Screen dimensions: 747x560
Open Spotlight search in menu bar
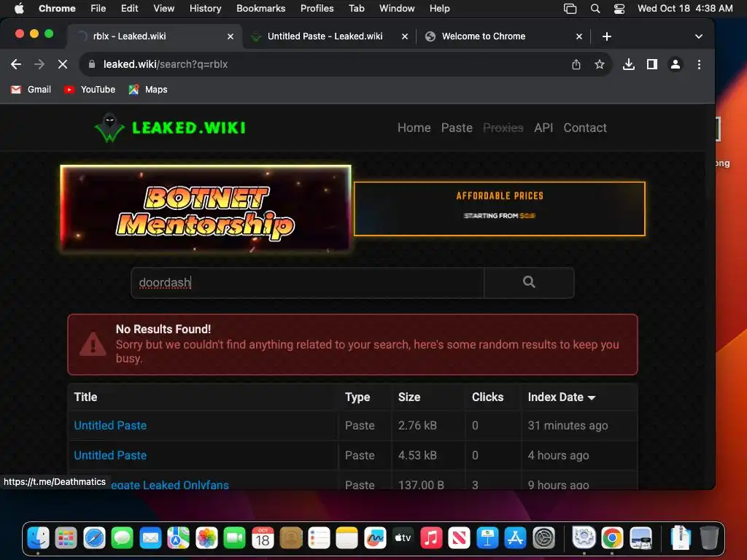595,9
